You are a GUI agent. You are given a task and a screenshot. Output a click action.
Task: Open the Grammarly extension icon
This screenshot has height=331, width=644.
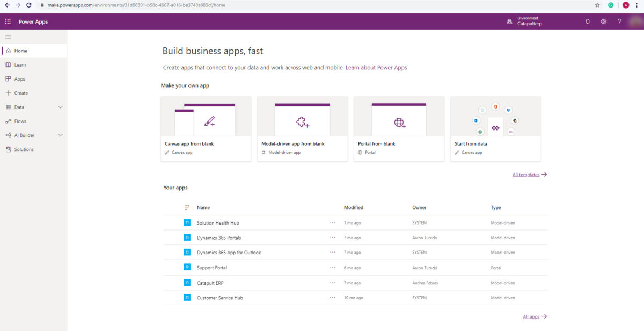[x=611, y=5]
